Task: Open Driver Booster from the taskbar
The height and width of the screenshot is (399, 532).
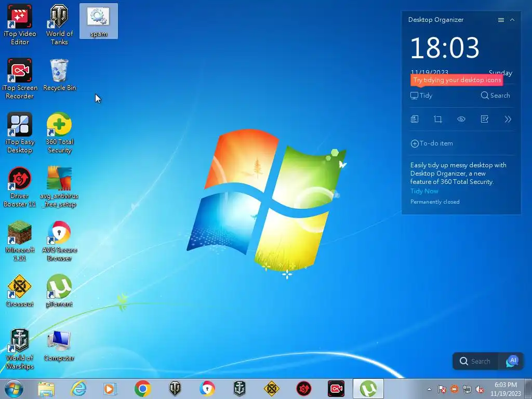Action: (303, 389)
